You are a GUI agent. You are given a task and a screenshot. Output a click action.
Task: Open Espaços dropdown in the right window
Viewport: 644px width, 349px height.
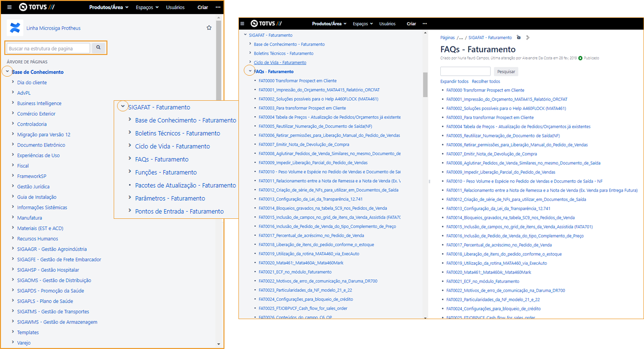pos(363,24)
